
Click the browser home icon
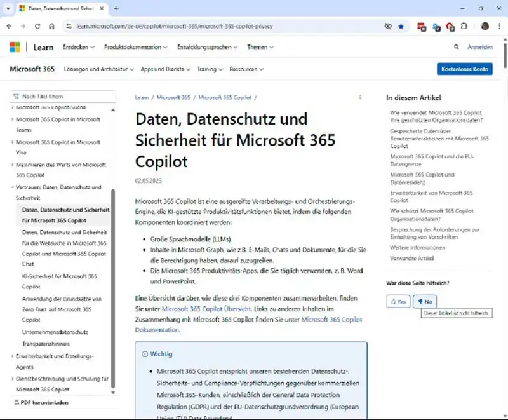(x=51, y=26)
